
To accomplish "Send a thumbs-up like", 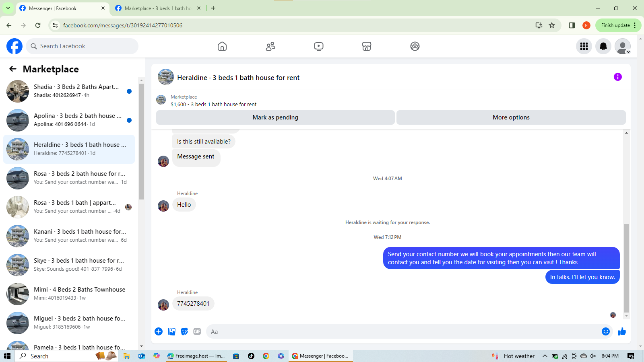I will 622,331.
